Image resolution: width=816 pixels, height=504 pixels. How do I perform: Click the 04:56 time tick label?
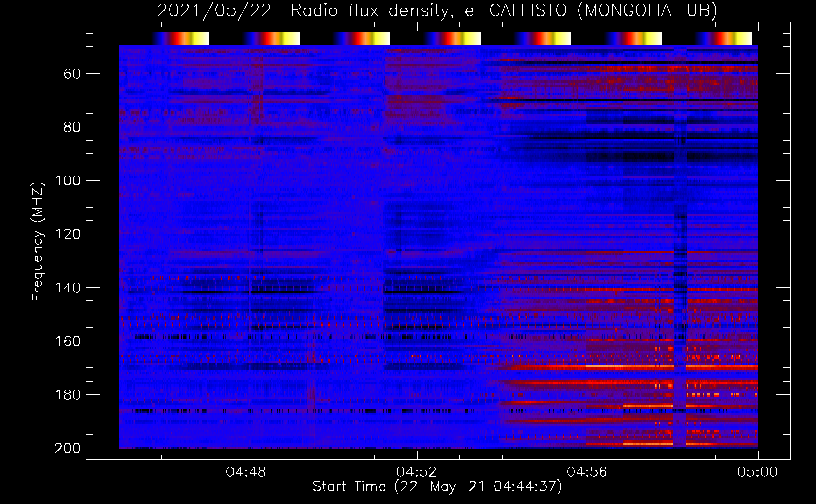[x=587, y=472]
